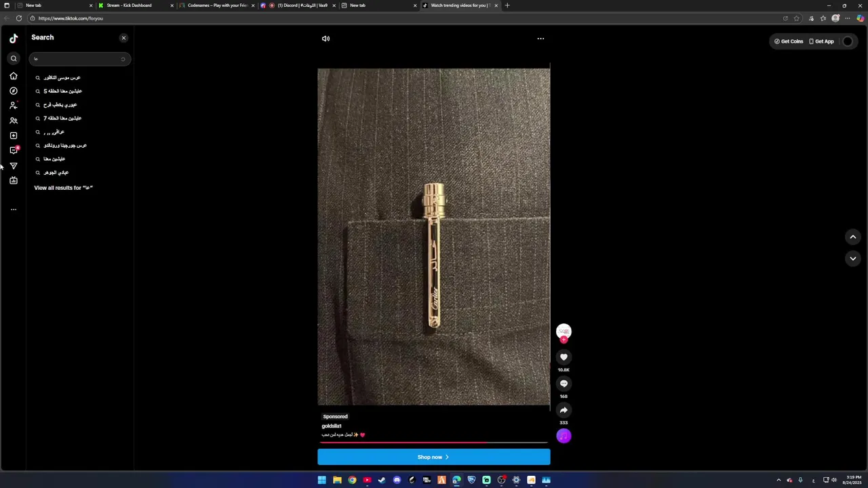Screen dimensions: 868x488
Task: Open the LIVE icon in the sidebar
Action: (14, 180)
